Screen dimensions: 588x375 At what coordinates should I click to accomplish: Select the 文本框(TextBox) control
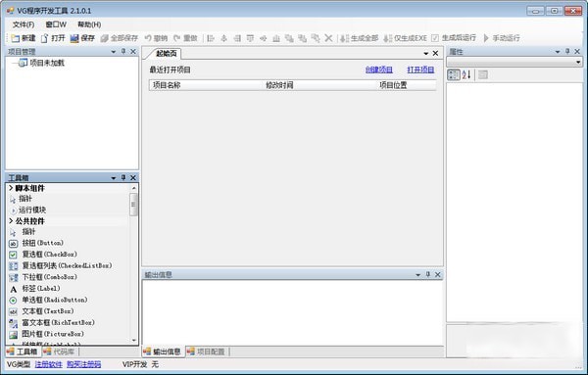pyautogui.click(x=48, y=311)
